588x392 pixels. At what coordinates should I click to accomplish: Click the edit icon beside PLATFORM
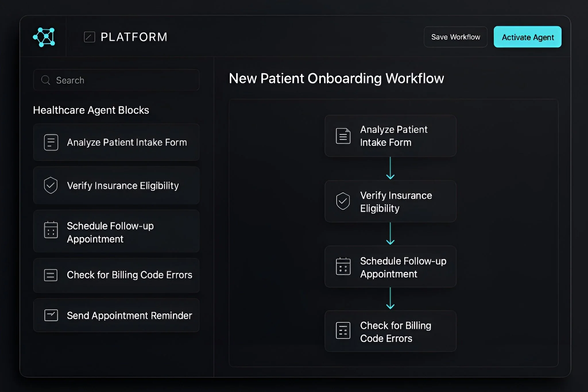(x=89, y=37)
